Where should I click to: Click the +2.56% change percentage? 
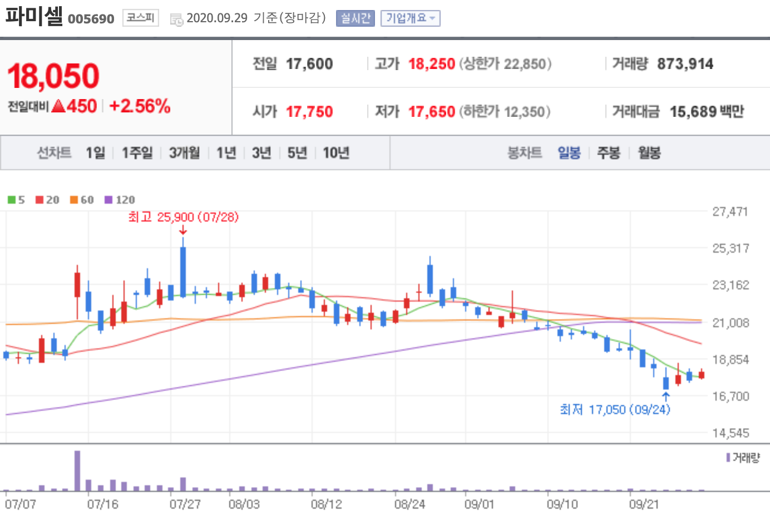[140, 106]
